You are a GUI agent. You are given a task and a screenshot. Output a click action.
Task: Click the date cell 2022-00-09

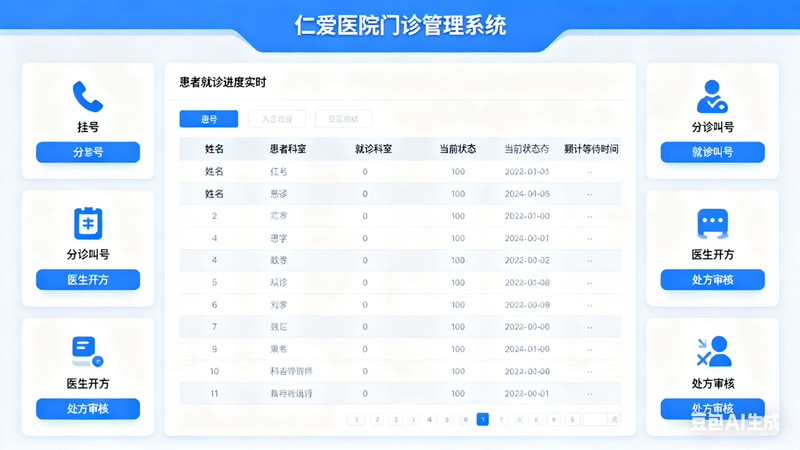point(527,305)
